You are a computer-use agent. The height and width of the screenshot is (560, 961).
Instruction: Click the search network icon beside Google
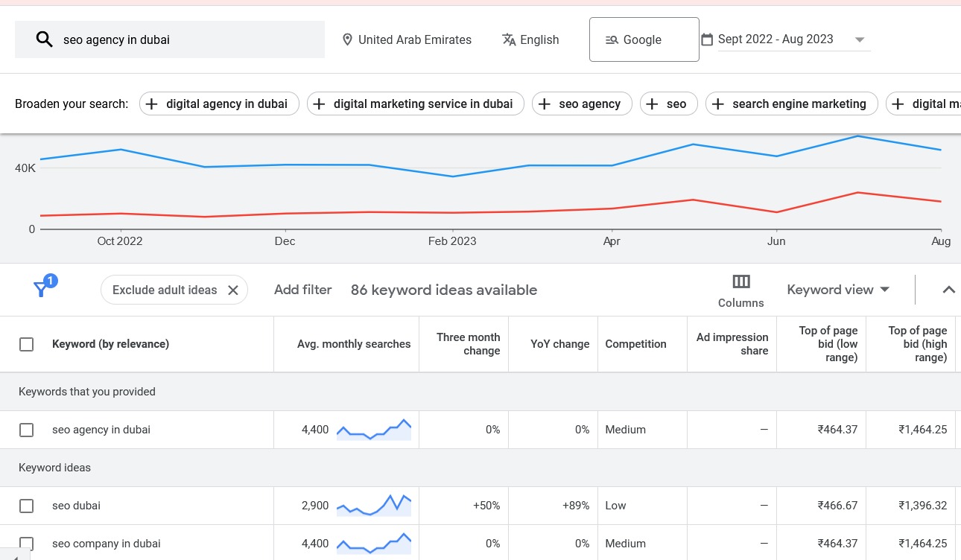[x=612, y=40]
